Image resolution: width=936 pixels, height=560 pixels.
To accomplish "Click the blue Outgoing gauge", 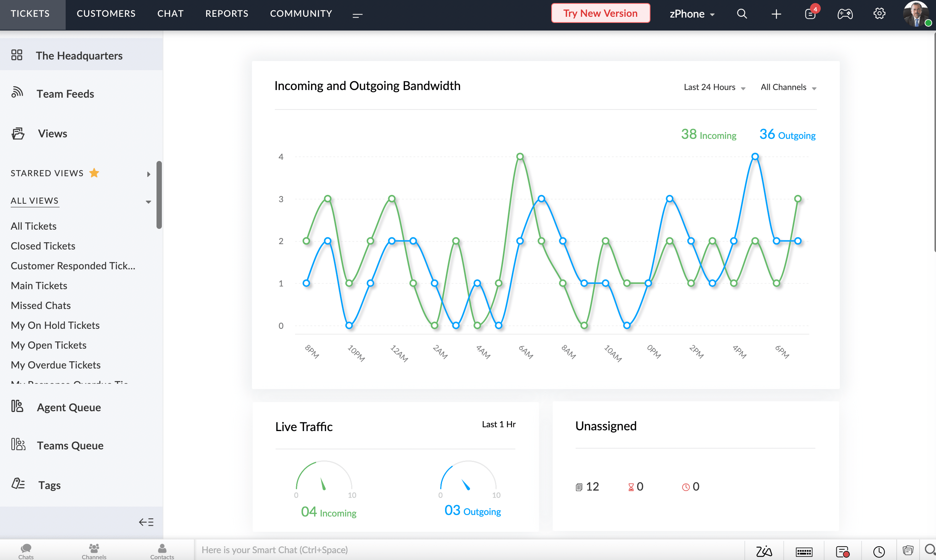I will (468, 476).
